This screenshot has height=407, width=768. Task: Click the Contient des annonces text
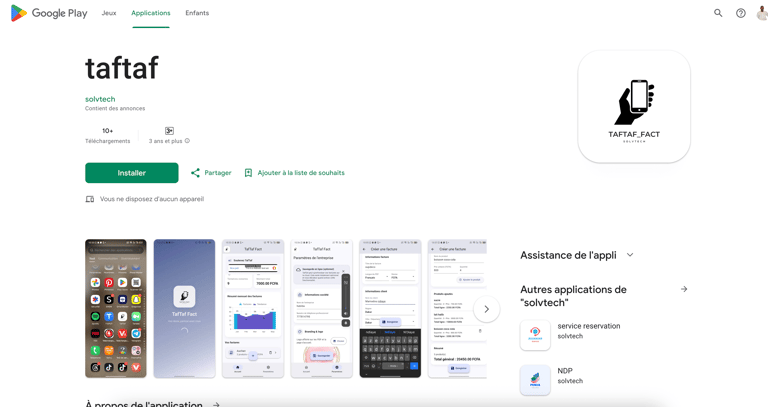click(115, 109)
